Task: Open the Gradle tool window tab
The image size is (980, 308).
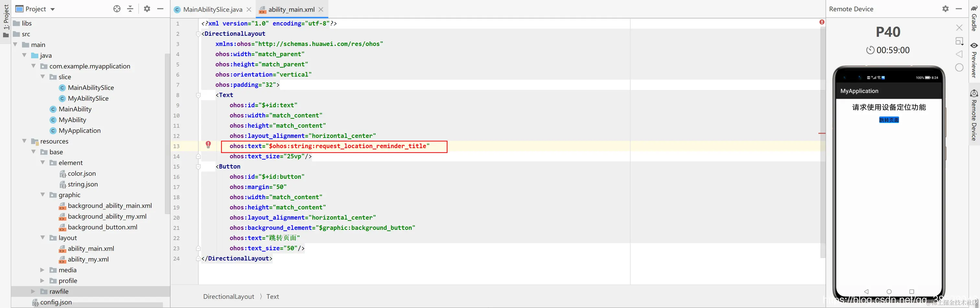Action: [974, 18]
